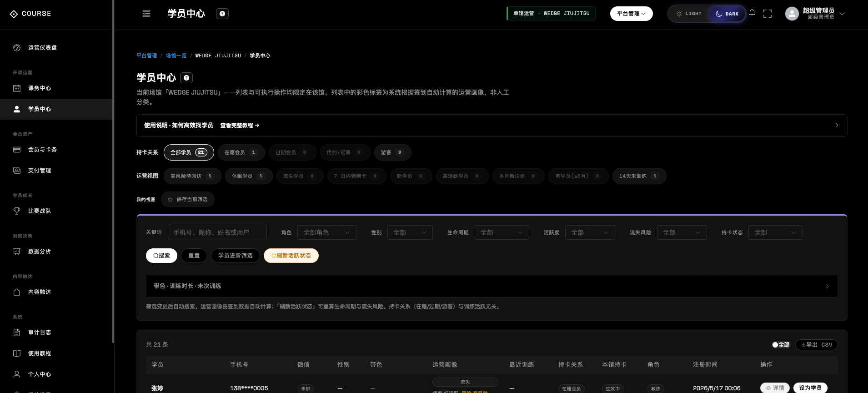Click 详情 for 张婷

[775, 388]
